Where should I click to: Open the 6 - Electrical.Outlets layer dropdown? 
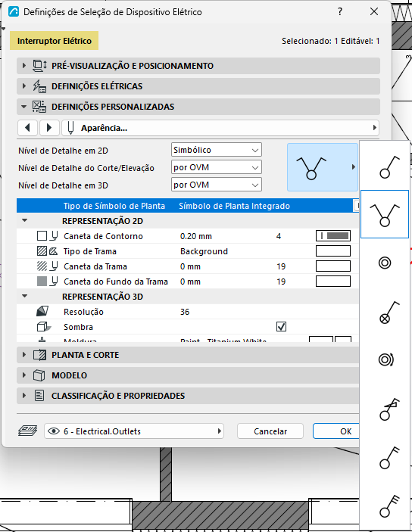134,431
